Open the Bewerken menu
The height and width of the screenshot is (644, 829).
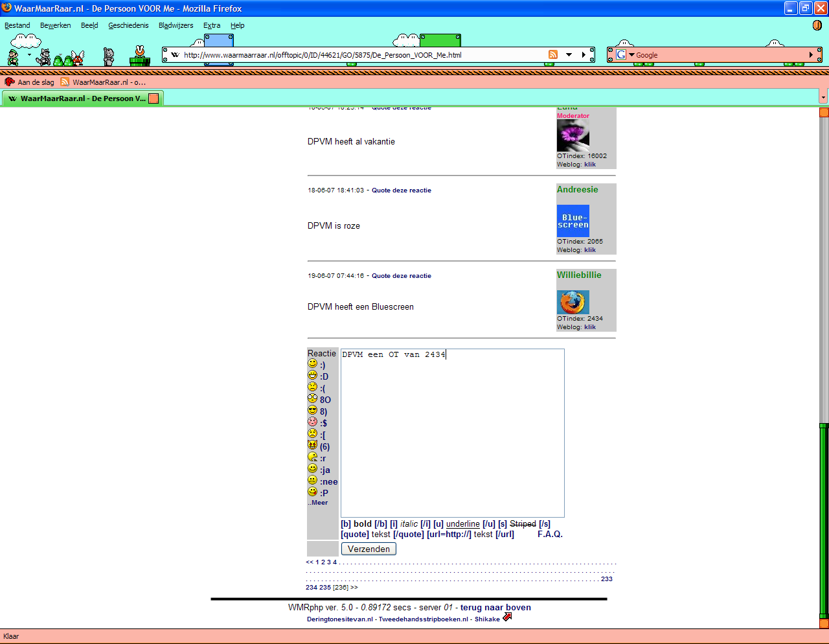pos(56,25)
